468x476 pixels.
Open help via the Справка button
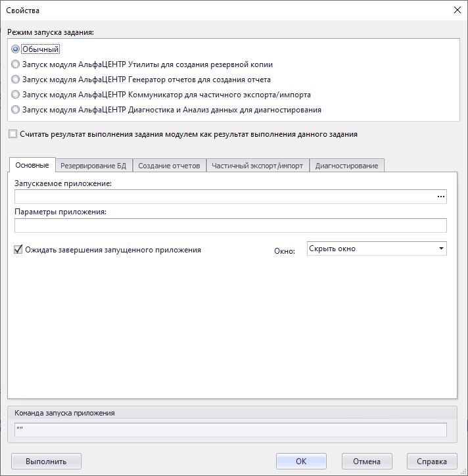[432, 461]
